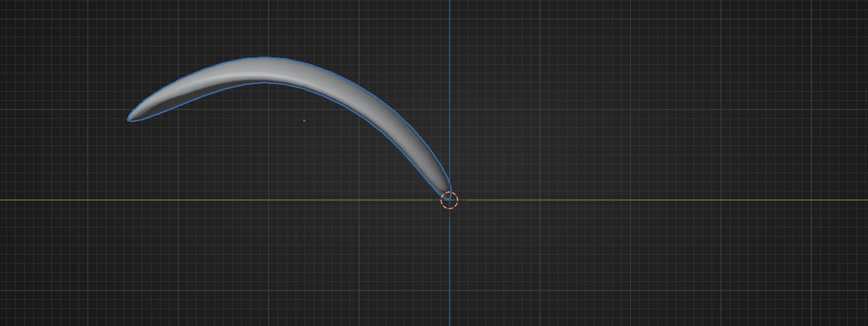Click the small blue object origin dot
This screenshot has width=868, height=326.
(x=304, y=121)
